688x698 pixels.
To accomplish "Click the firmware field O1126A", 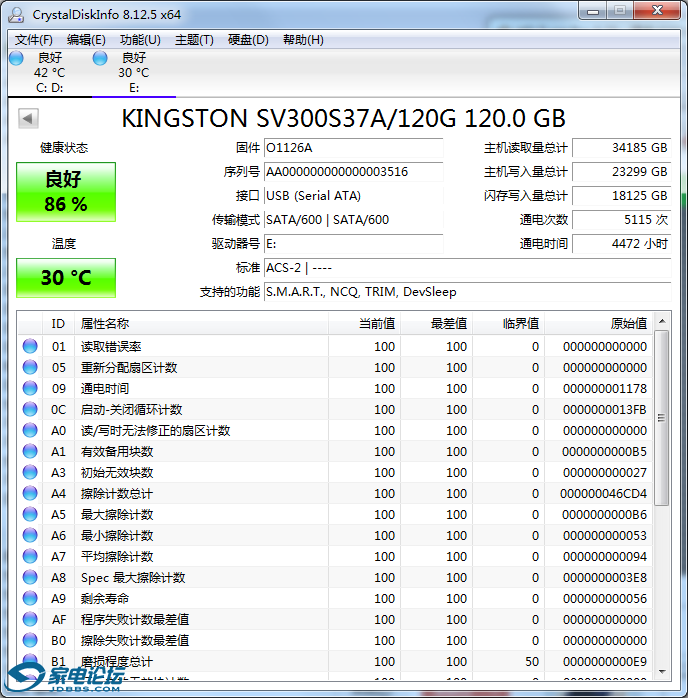I will (x=353, y=148).
